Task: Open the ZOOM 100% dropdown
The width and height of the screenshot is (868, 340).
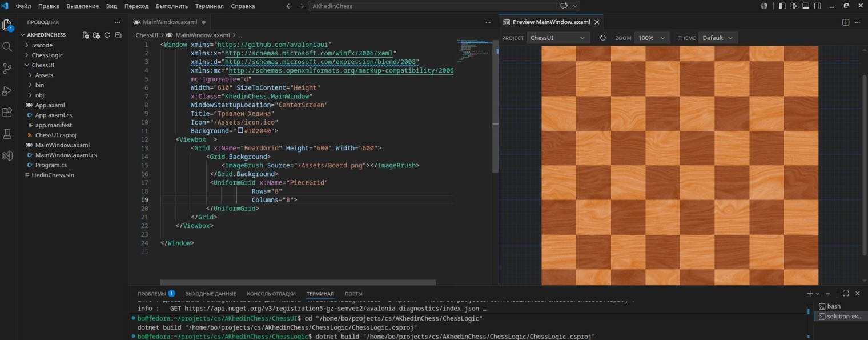Action: coord(652,38)
